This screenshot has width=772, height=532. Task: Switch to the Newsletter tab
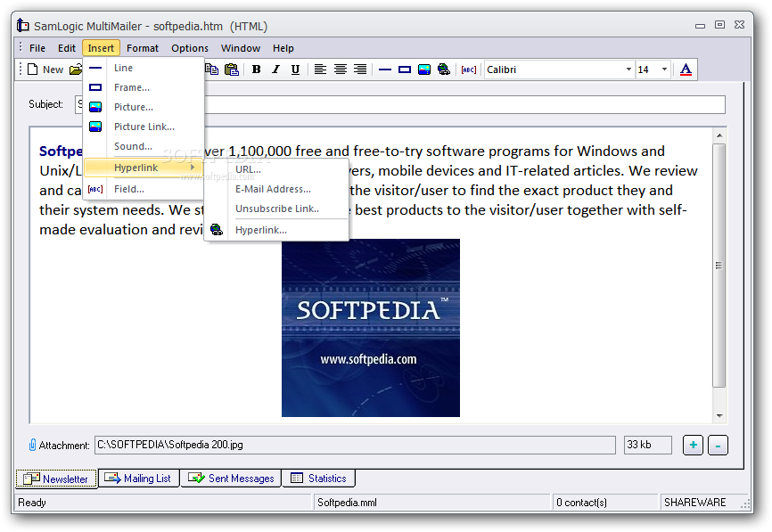(x=57, y=479)
